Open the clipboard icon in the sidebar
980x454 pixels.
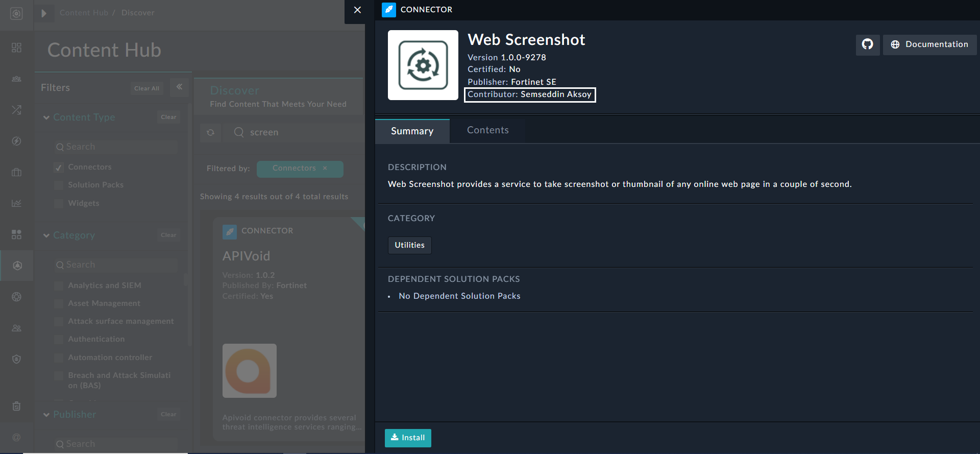[16, 406]
